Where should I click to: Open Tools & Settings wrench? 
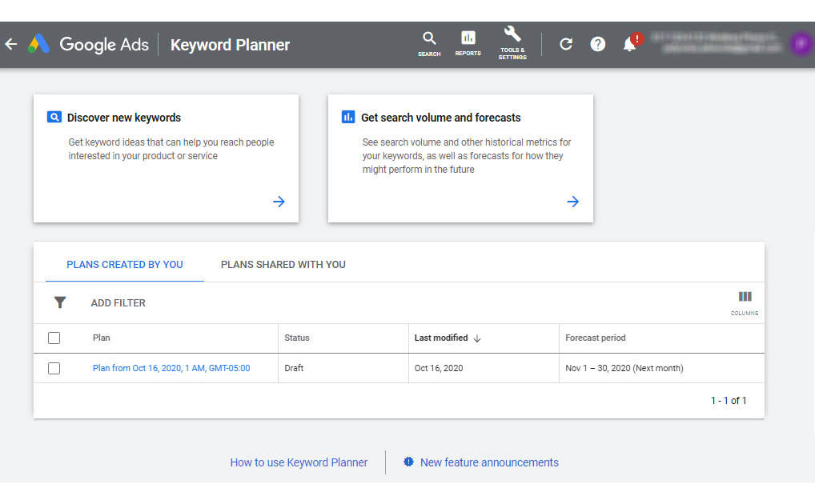click(512, 43)
